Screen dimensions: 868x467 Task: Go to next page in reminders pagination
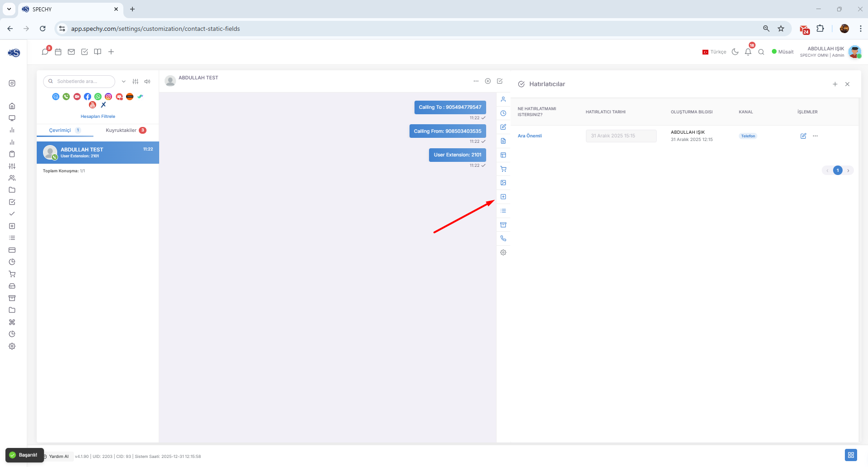click(x=848, y=170)
